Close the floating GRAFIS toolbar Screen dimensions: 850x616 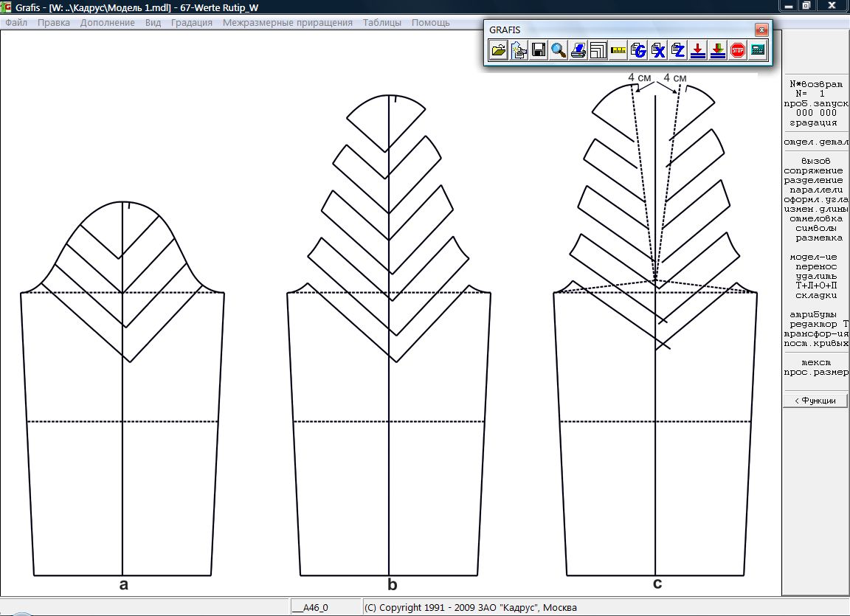click(x=761, y=30)
